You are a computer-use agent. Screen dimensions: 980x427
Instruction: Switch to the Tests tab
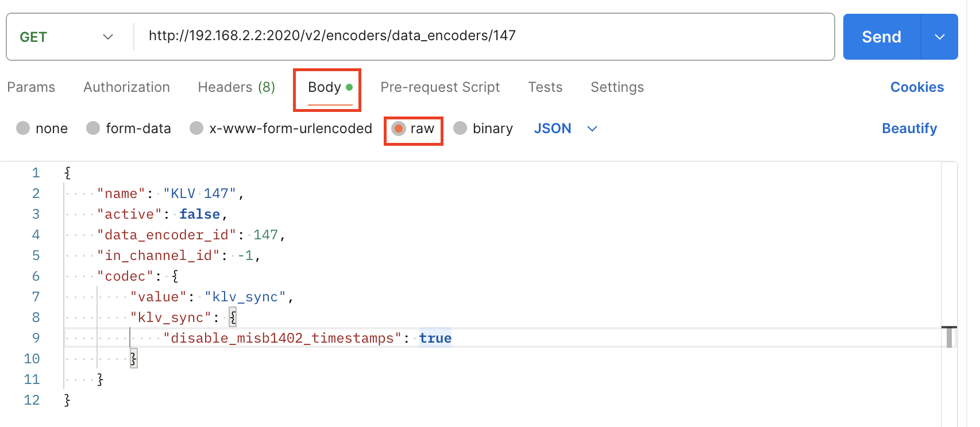(x=545, y=87)
